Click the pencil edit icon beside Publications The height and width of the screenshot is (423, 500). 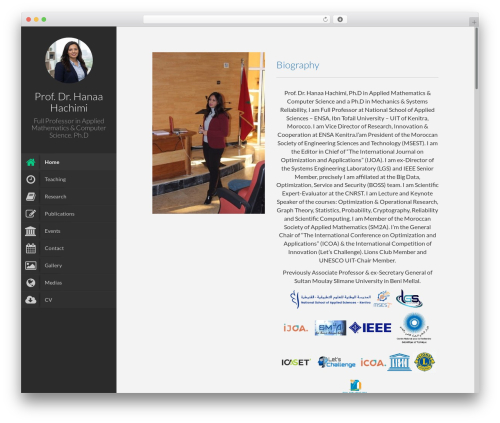(31, 214)
